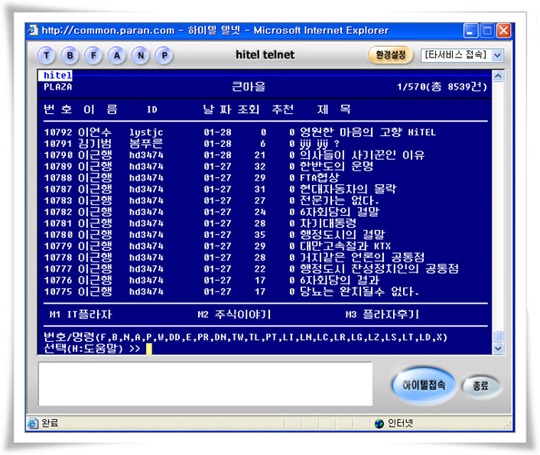Click the round B shortcut button
This screenshot has height=455, width=540.
click(x=70, y=55)
